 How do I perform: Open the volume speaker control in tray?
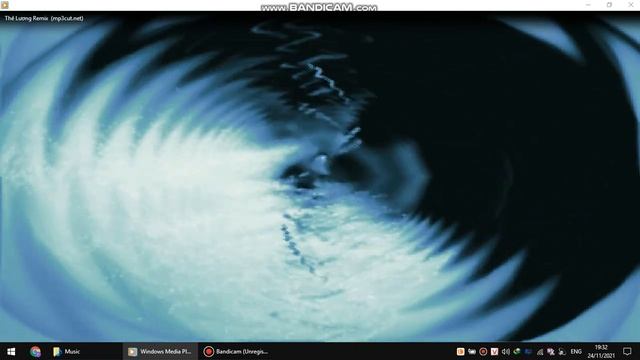[506, 351]
